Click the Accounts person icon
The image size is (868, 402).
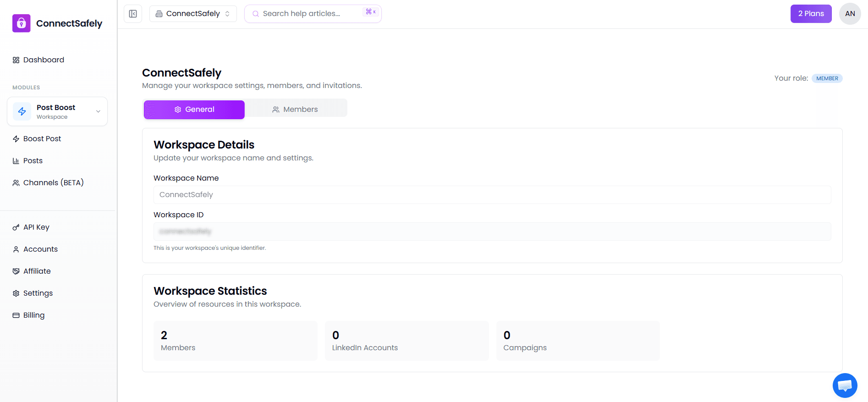(16, 249)
